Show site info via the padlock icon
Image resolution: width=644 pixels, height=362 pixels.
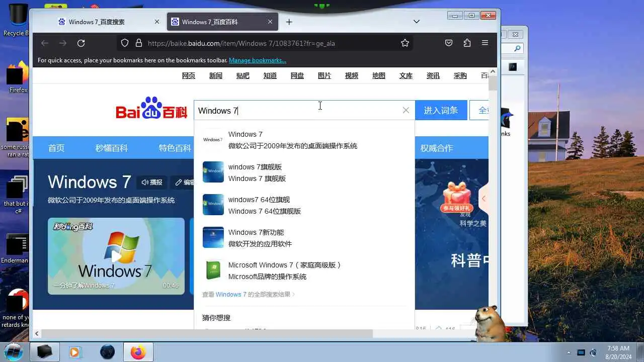click(x=139, y=43)
